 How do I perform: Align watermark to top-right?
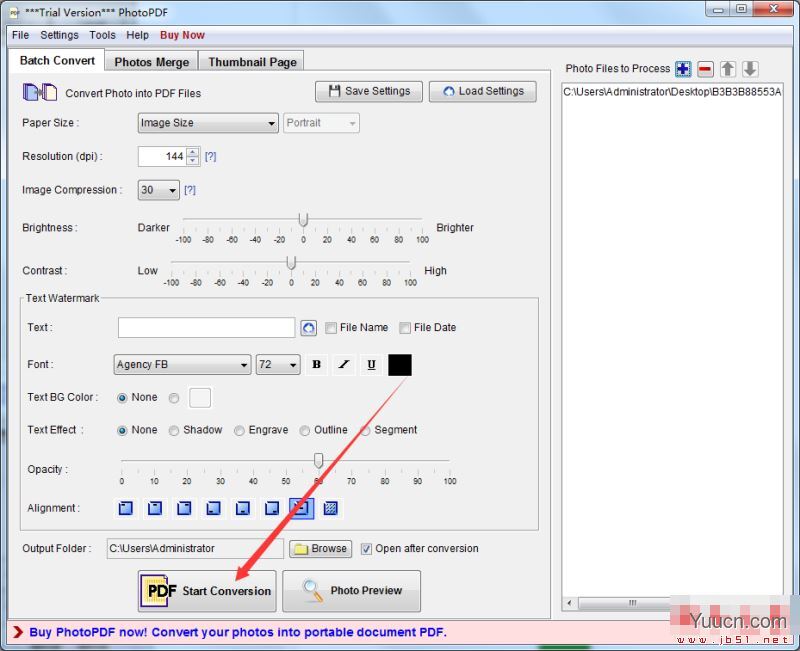tap(184, 508)
